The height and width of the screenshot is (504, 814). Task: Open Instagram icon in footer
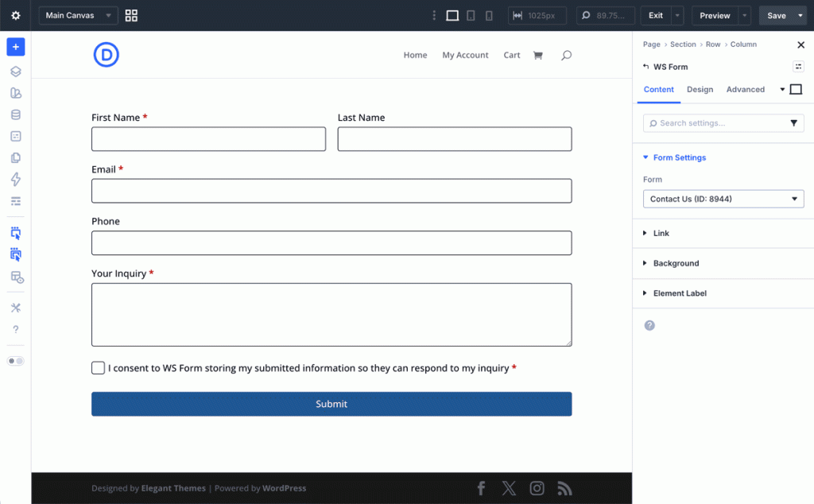pyautogui.click(x=537, y=488)
